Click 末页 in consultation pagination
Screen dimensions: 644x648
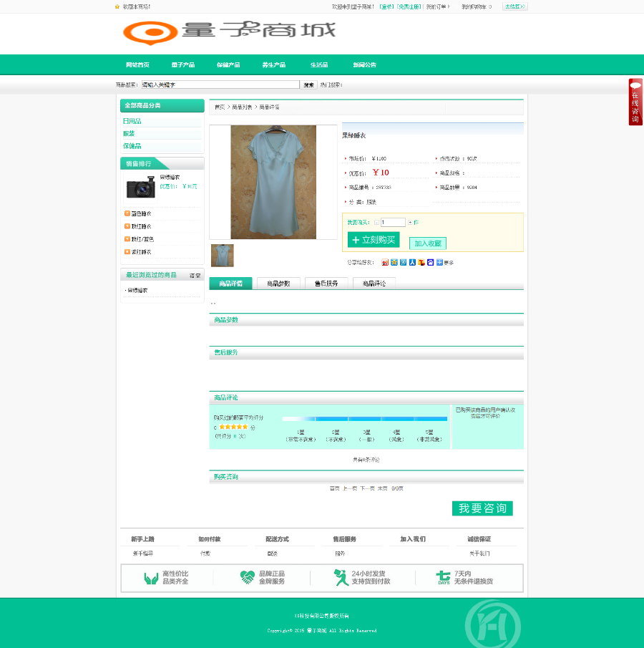tap(383, 488)
